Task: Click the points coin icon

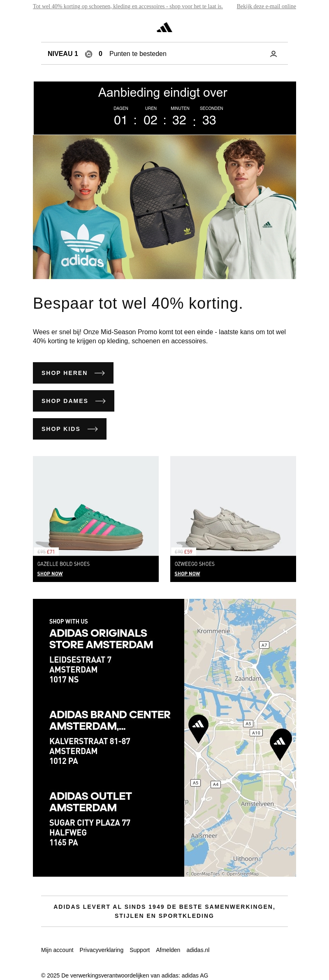Action: [88, 54]
